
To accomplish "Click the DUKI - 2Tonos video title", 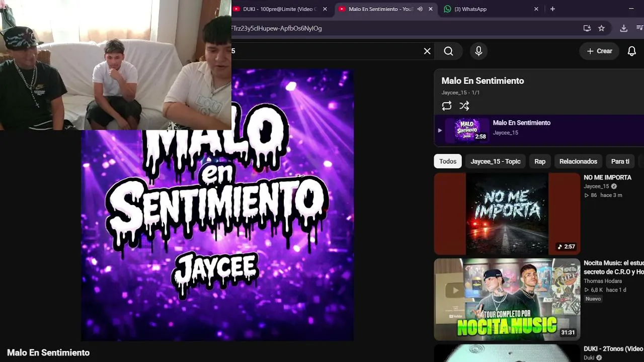I will [614, 349].
